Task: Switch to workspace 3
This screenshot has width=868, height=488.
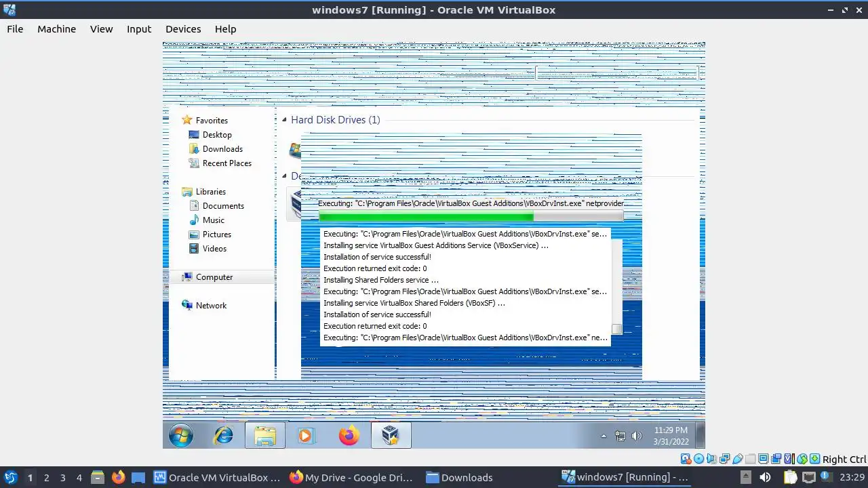Action: tap(62, 478)
